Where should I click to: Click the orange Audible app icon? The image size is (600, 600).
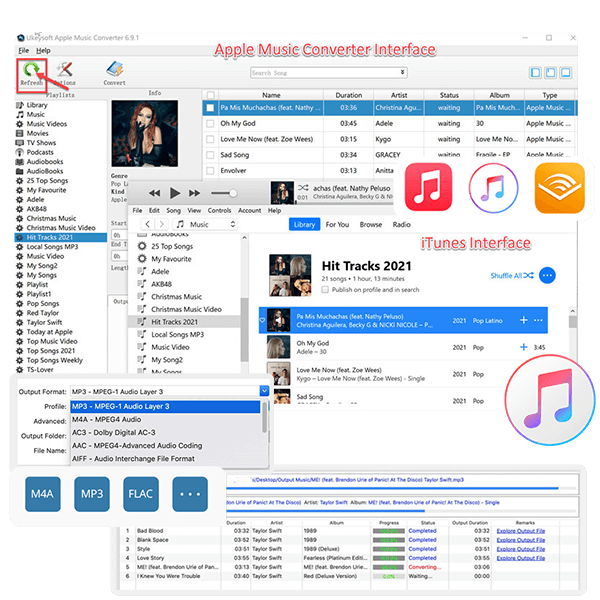click(x=559, y=188)
